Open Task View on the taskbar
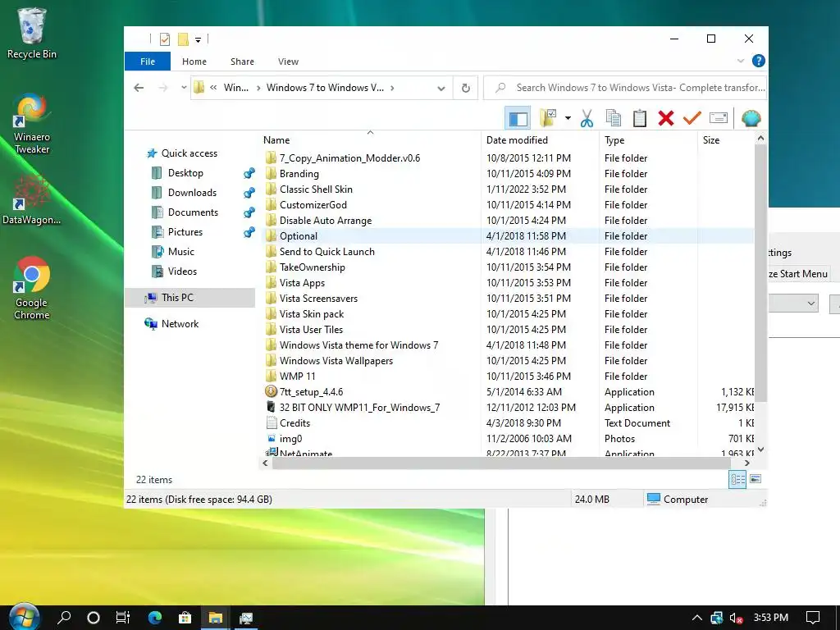Screen dimensions: 840x630 click(123, 618)
